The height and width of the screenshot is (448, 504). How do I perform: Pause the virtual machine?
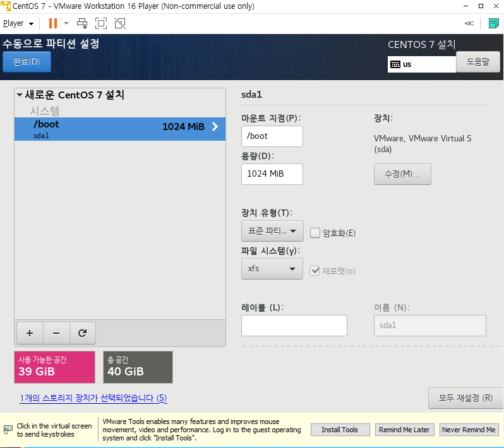[x=52, y=23]
